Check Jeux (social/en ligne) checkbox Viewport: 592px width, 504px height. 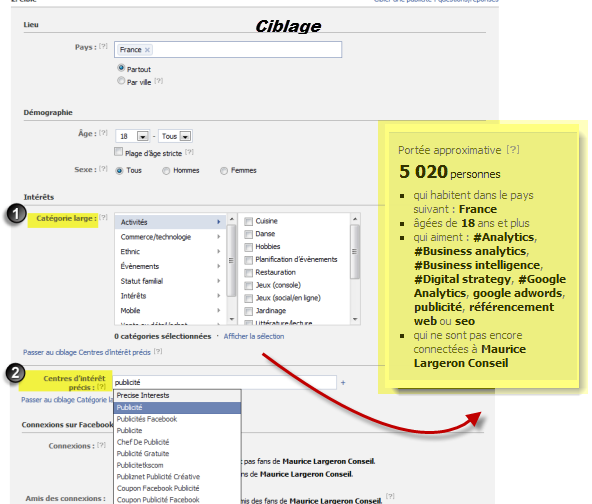point(248,298)
